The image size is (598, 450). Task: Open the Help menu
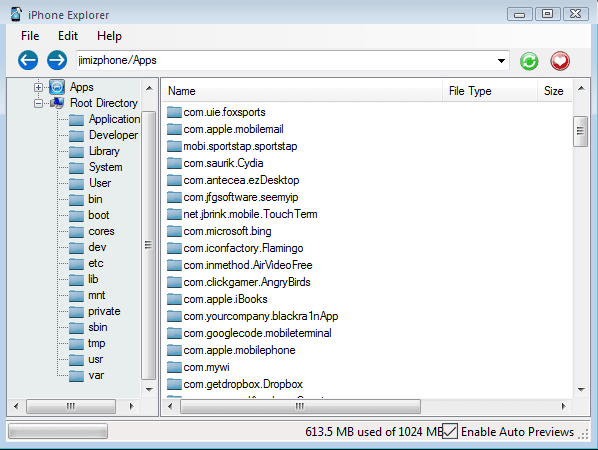(x=109, y=36)
